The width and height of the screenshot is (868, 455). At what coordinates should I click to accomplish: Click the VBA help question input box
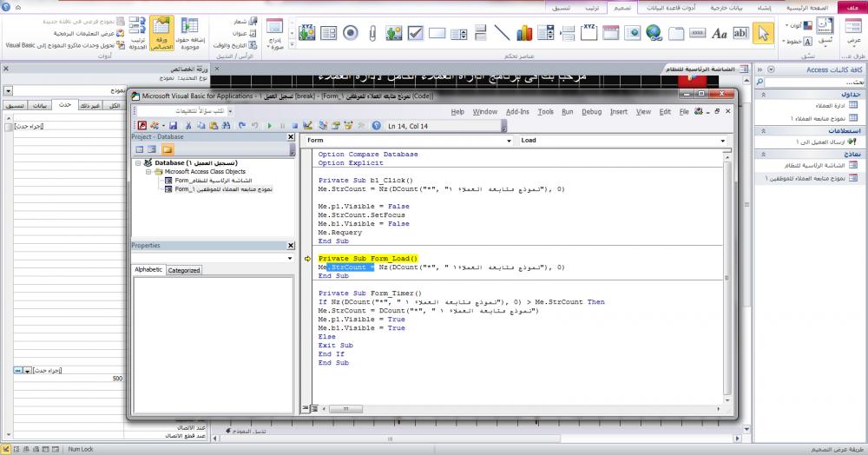[x=181, y=111]
